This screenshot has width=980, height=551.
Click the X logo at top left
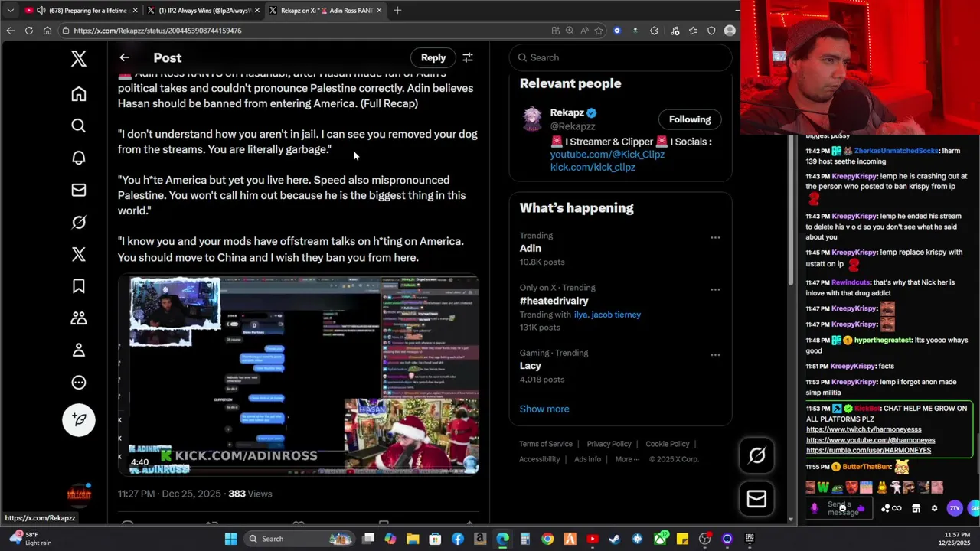79,59
